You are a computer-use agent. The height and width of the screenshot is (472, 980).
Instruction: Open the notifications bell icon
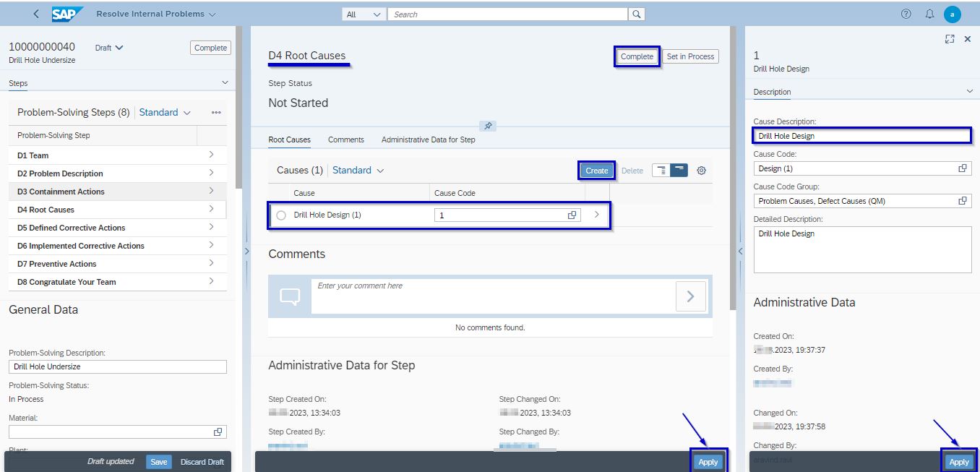[929, 13]
